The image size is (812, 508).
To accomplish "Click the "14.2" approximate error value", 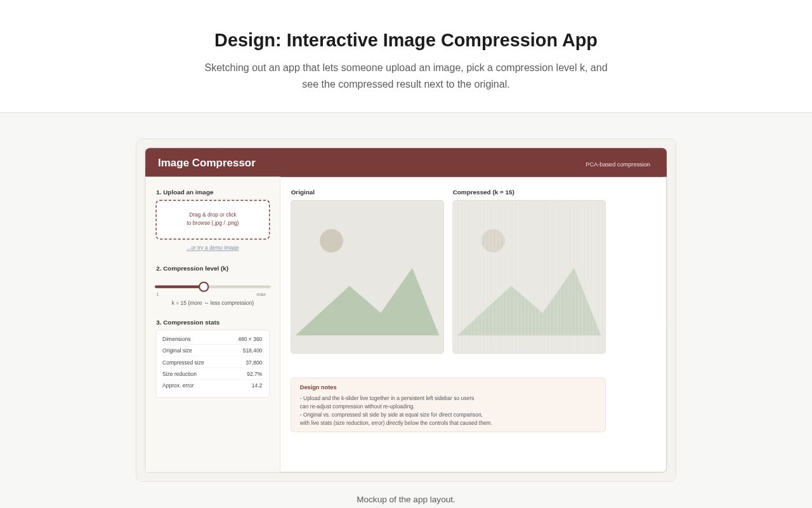I will [x=257, y=385].
